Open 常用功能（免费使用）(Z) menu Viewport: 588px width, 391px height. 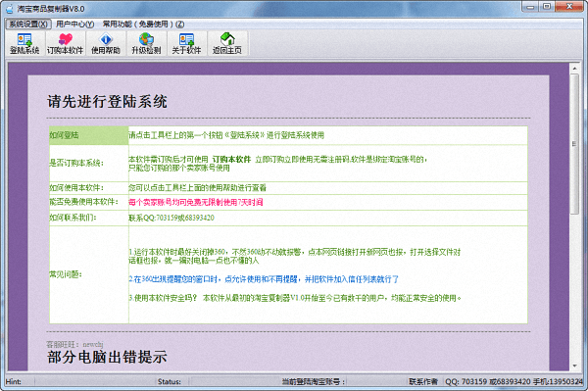point(144,24)
